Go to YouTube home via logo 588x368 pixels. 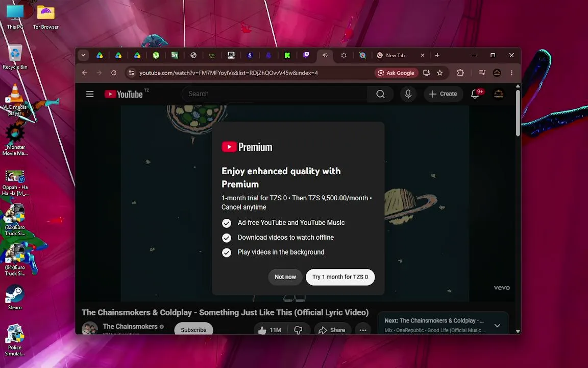124,94
